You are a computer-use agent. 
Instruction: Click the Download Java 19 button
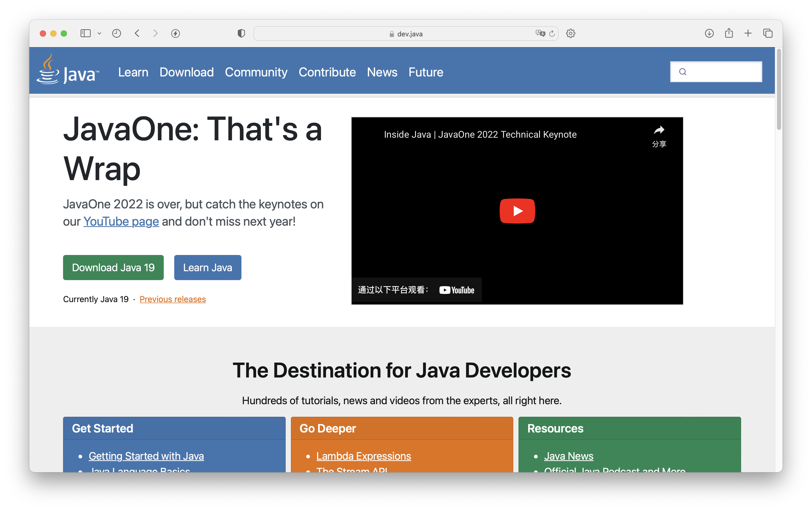114,267
